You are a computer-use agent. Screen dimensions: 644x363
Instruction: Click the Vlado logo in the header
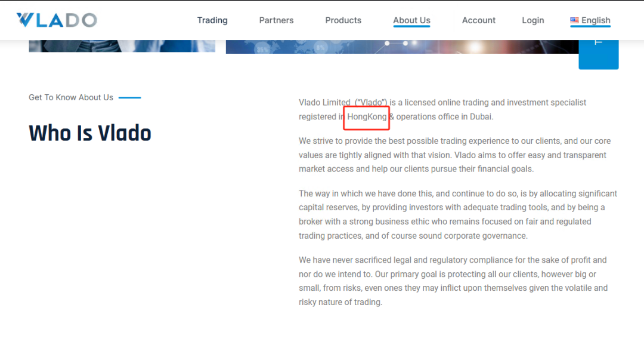pyautogui.click(x=57, y=20)
